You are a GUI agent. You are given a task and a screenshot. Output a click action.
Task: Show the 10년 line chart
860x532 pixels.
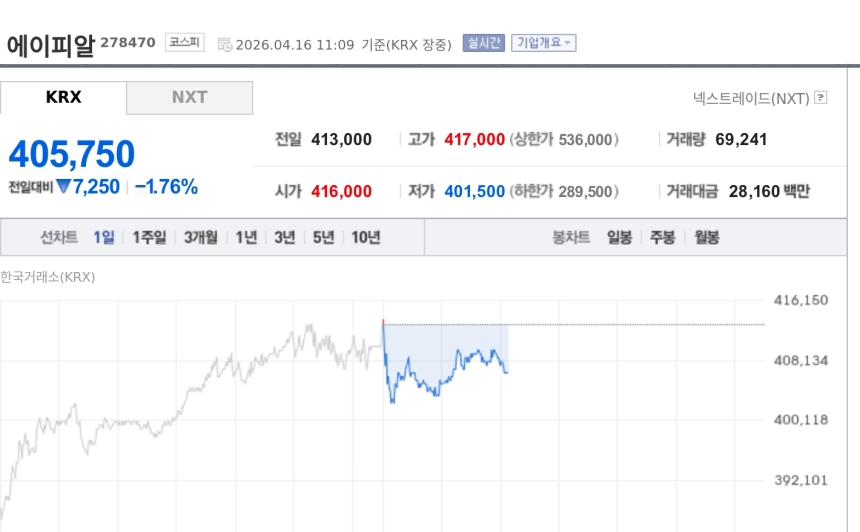coord(365,237)
